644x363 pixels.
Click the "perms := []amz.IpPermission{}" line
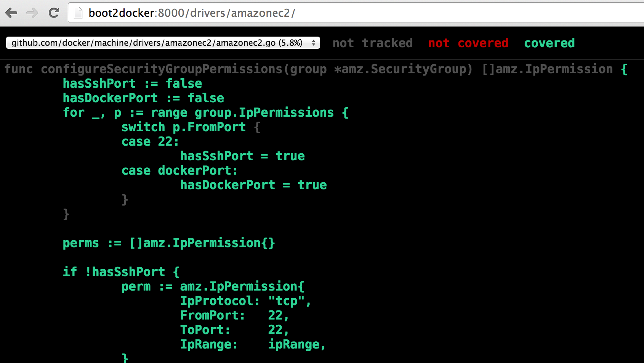(x=169, y=243)
